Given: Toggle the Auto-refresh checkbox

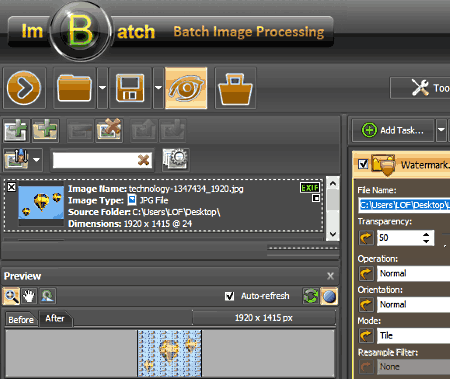Looking at the screenshot, I should 229,296.
